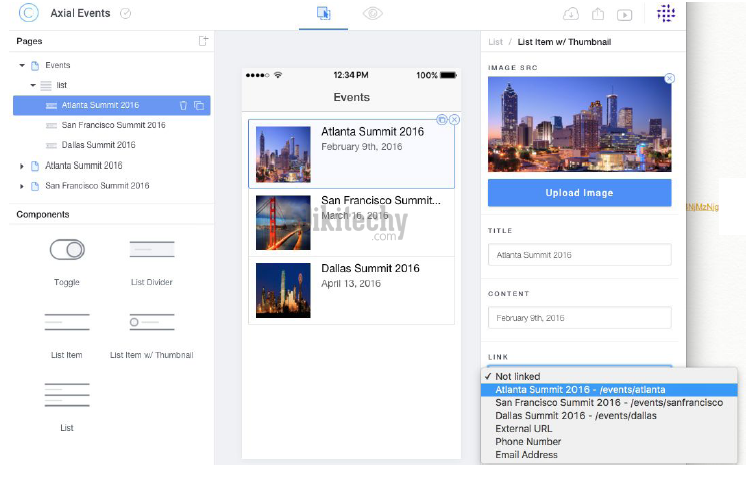Select Dallas Summit 2016 row in tree
754x477 pixels.
click(99, 145)
